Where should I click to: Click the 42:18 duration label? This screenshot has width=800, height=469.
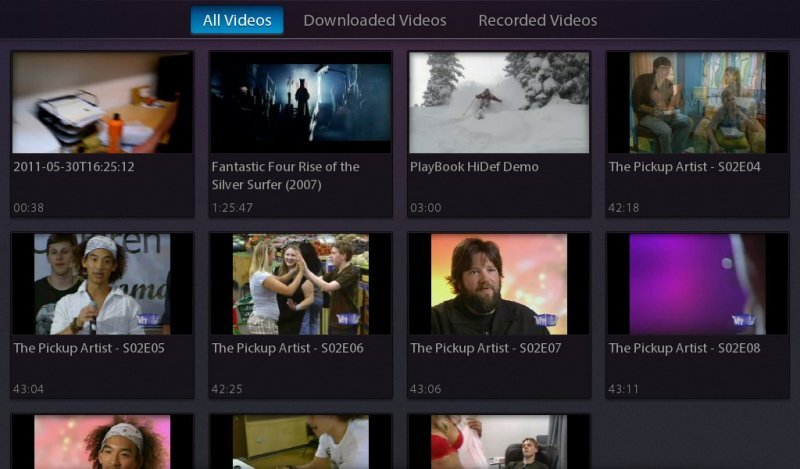(x=623, y=208)
